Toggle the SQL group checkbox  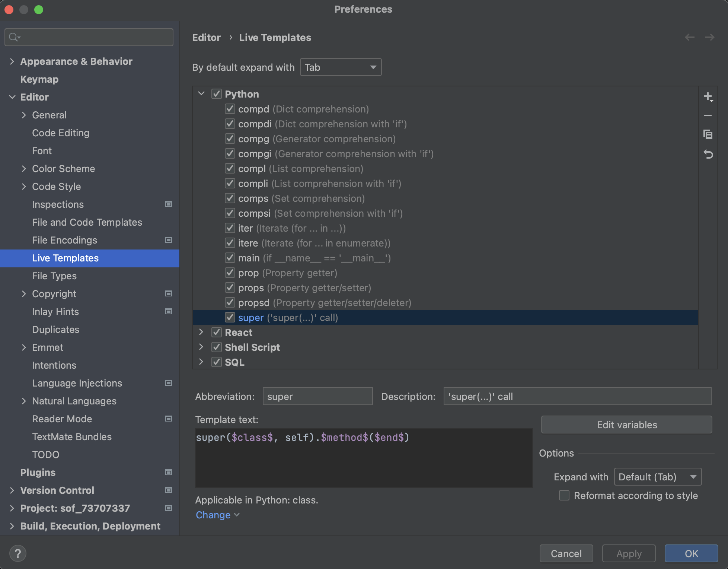click(217, 362)
